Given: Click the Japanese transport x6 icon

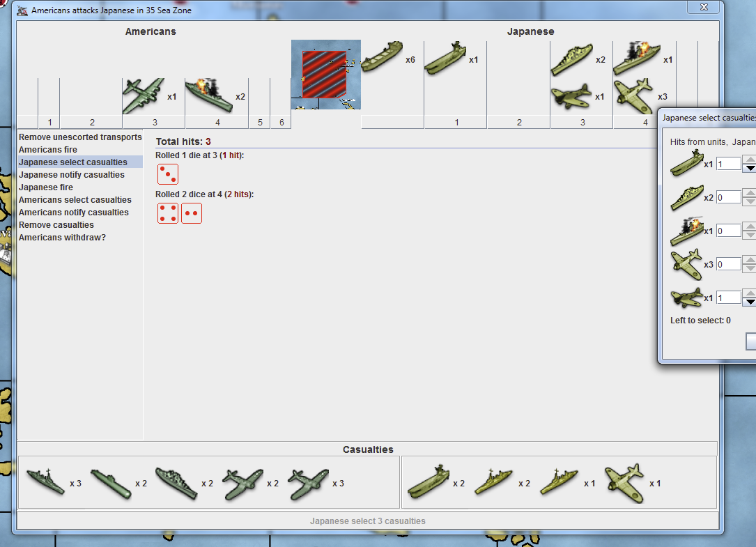Looking at the screenshot, I should click(382, 56).
